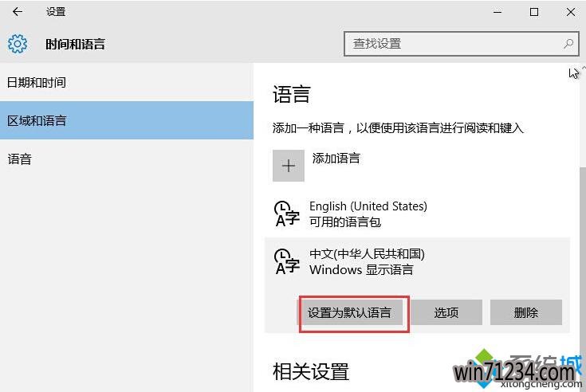Click the 中文(中华人民共和国) language icon
This screenshot has height=392, width=586.
click(x=287, y=261)
